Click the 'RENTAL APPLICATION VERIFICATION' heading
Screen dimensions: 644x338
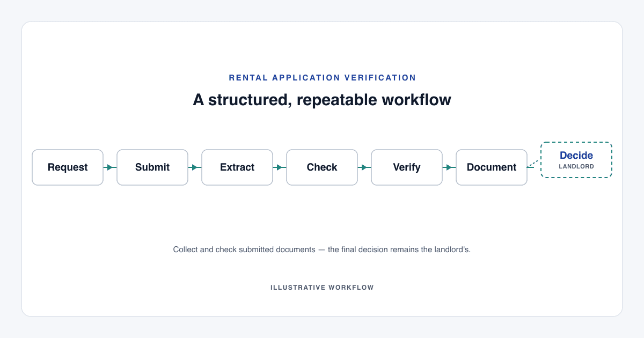point(322,78)
